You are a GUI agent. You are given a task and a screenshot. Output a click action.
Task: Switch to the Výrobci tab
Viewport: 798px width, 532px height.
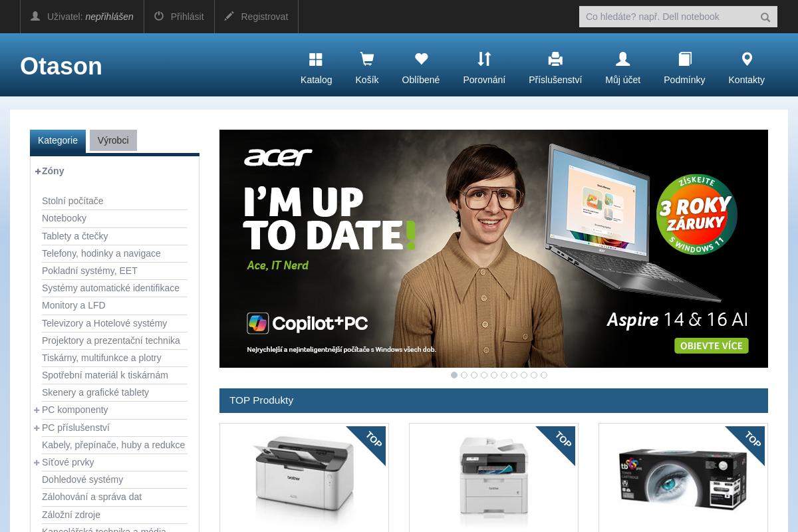(113, 140)
